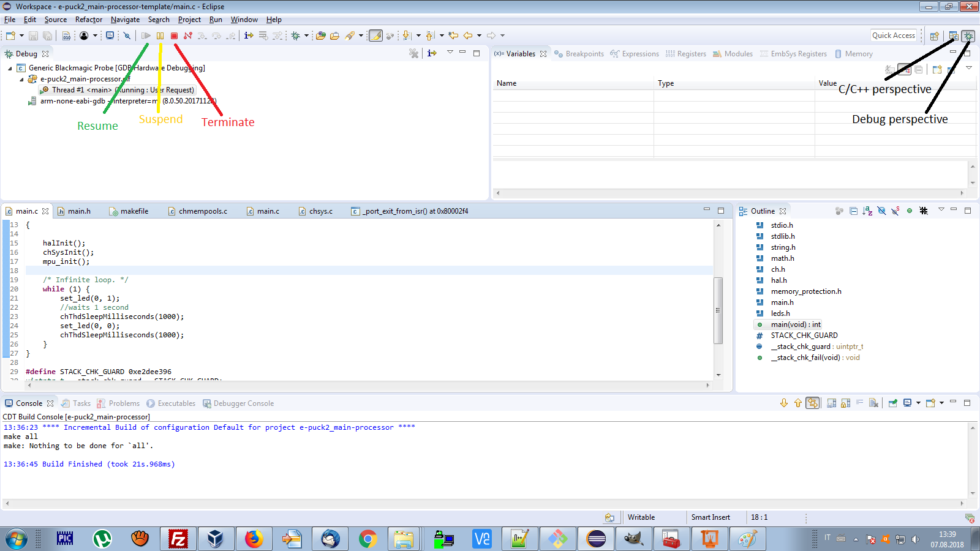Click the Quick Access search field
Image resolution: width=980 pixels, height=551 pixels.
pyautogui.click(x=893, y=36)
